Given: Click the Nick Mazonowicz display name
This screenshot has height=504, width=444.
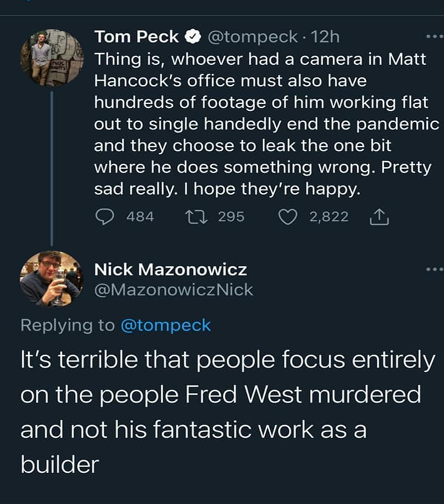Looking at the screenshot, I should click(171, 269).
